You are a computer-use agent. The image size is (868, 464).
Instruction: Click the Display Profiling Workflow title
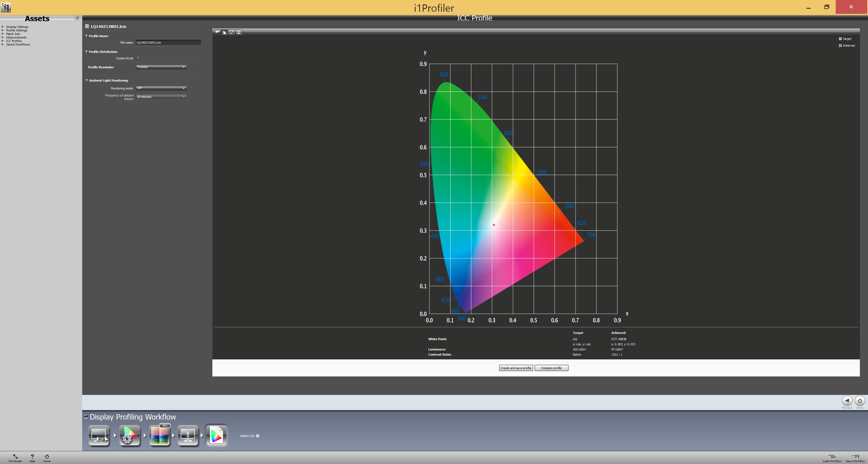click(x=133, y=417)
